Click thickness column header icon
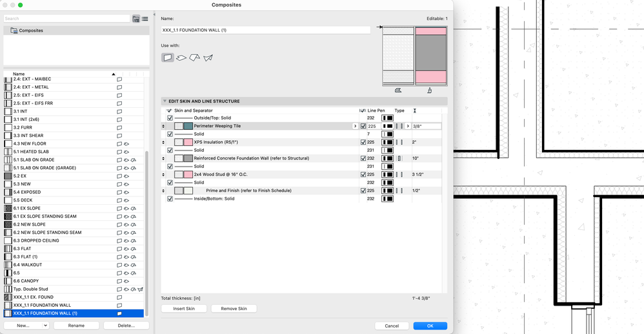 (x=415, y=111)
